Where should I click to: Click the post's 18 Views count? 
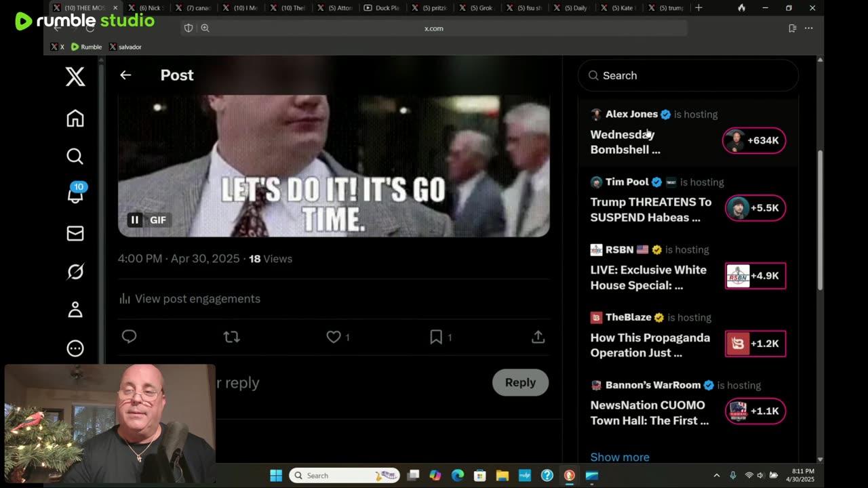point(271,259)
